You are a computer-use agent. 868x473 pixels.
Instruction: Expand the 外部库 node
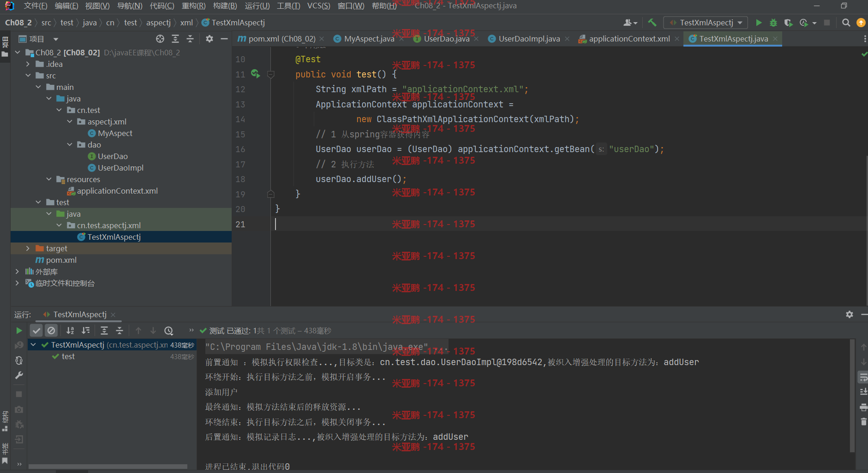[18, 272]
